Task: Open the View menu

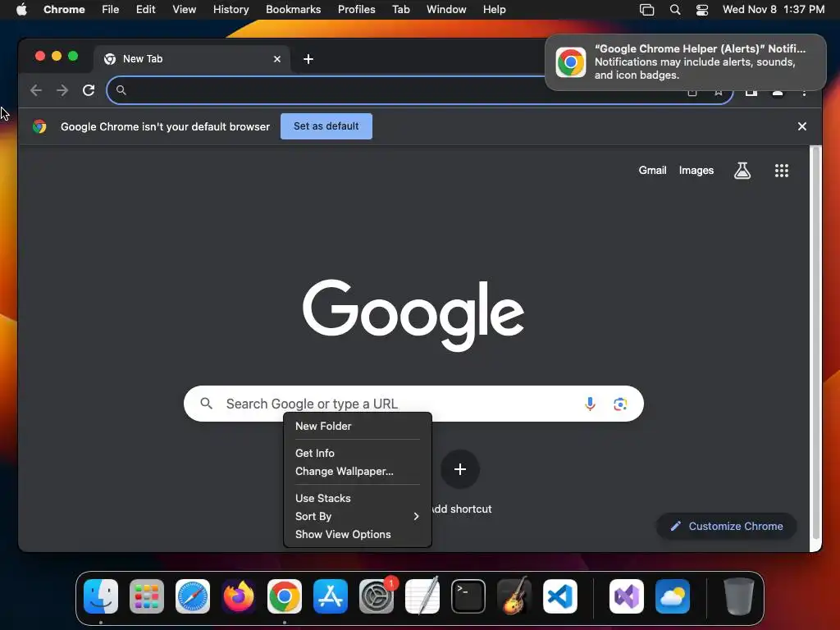Action: tap(184, 10)
